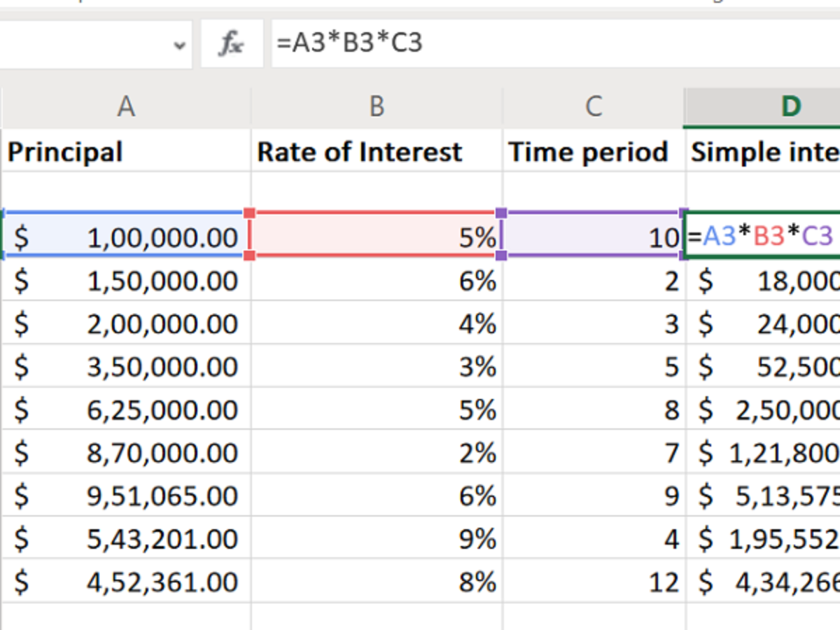
Task: Click into the formula bar showing =A3*B3*C3
Action: click(x=553, y=44)
